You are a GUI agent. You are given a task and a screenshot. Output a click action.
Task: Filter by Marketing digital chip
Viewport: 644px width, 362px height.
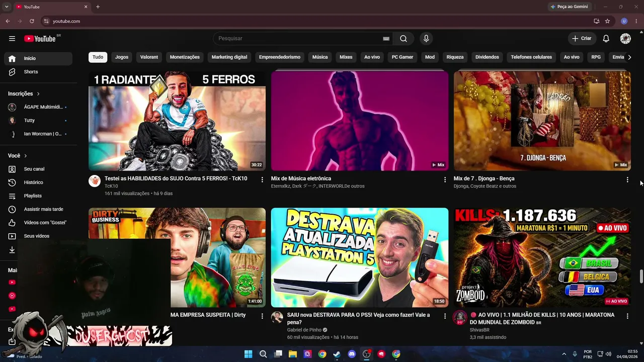click(x=229, y=57)
